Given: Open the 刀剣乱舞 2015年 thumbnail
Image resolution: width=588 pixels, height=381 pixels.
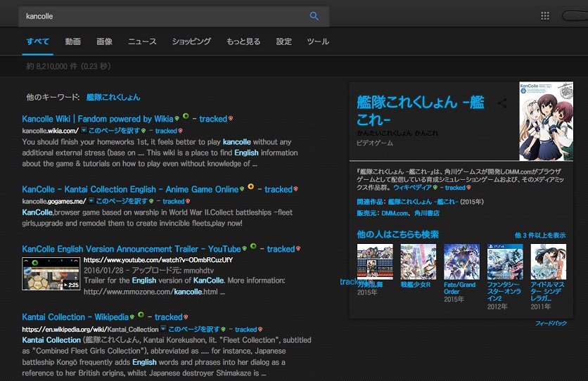Looking at the screenshot, I should click(x=375, y=262).
